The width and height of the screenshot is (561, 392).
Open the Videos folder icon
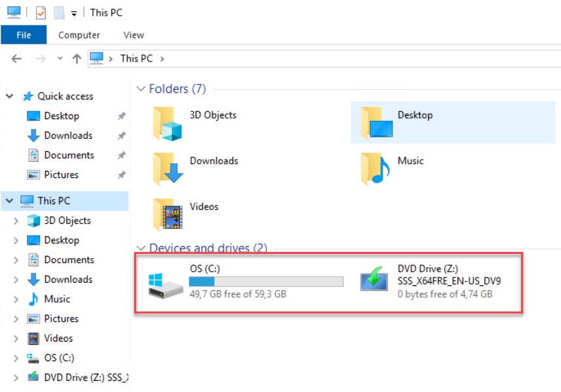click(166, 215)
